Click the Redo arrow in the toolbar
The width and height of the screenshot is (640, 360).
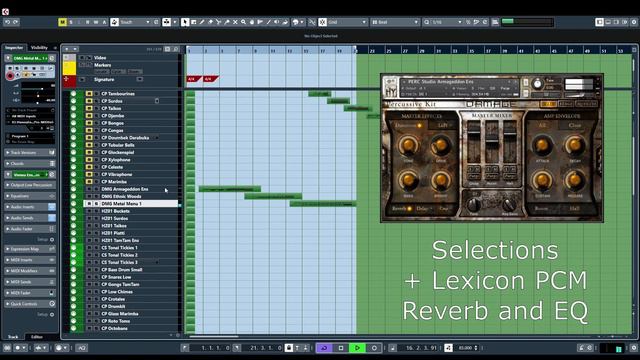tap(16, 22)
